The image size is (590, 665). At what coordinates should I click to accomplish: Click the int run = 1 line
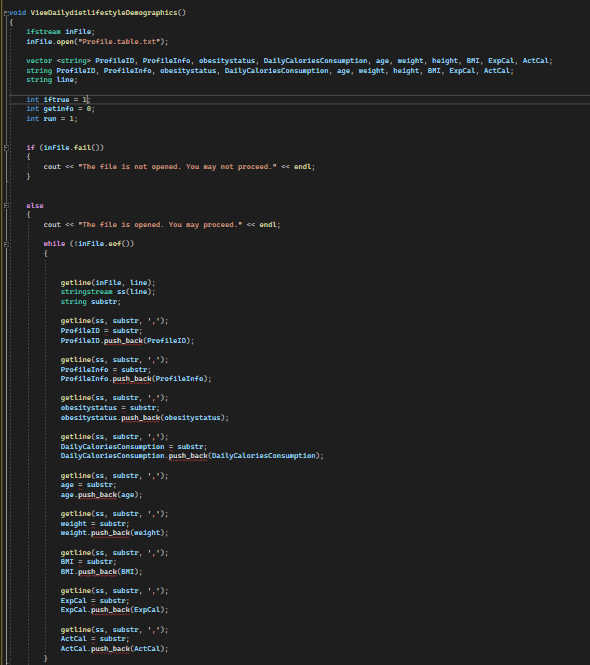pos(52,119)
